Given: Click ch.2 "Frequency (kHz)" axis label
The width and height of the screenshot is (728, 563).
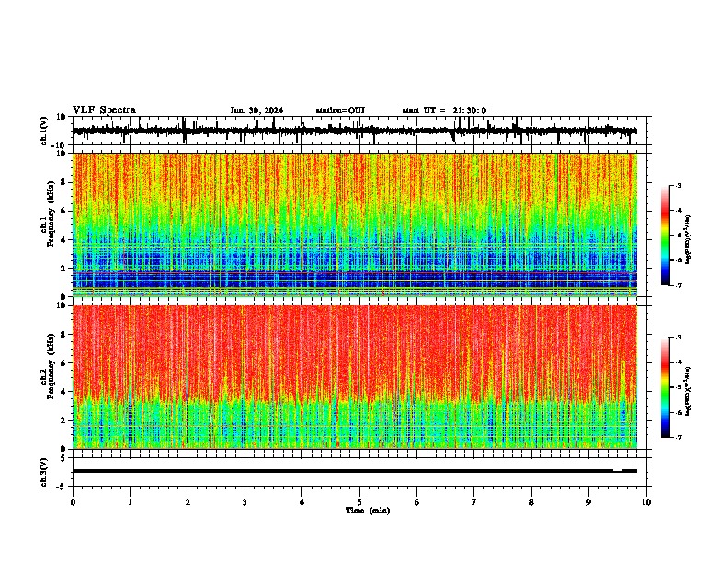Looking at the screenshot, I should point(51,366).
